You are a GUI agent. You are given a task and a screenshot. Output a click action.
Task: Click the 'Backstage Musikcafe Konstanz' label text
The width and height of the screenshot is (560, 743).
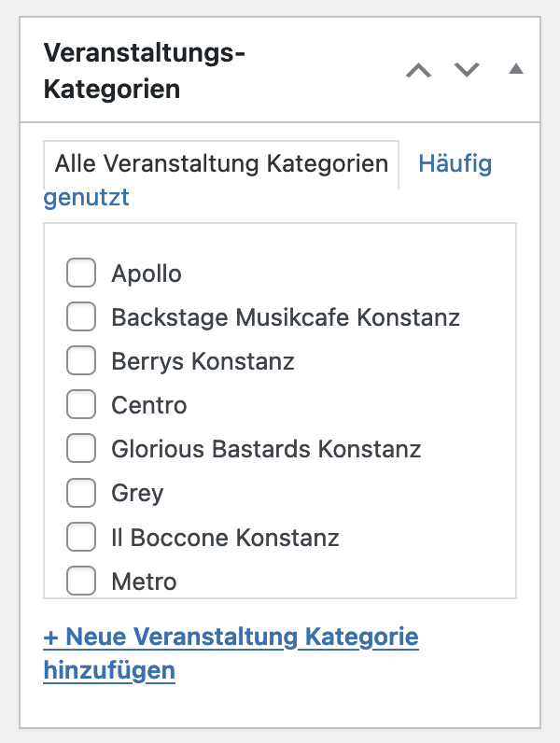coord(286,317)
